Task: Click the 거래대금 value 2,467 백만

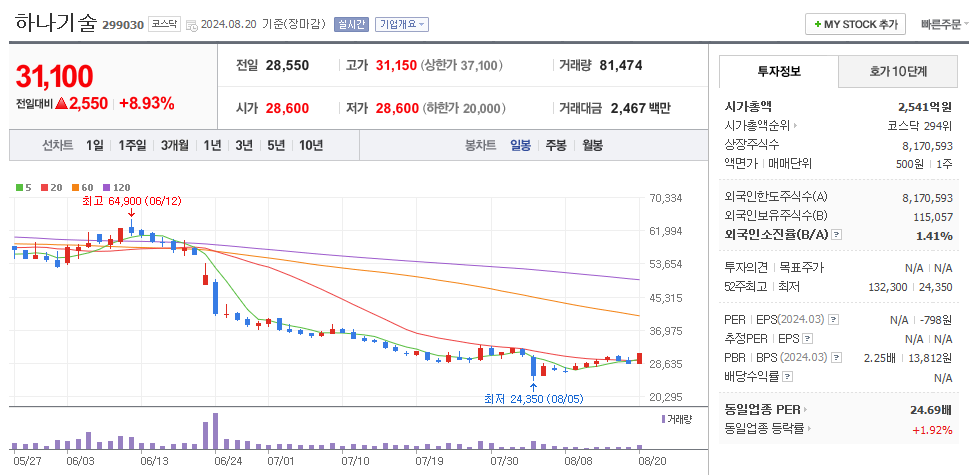Action: (x=641, y=108)
